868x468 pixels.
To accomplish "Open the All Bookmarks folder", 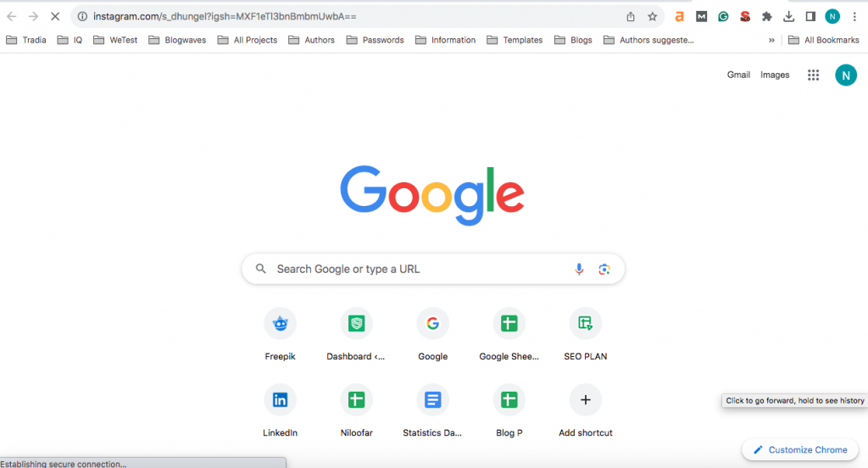I will (824, 40).
